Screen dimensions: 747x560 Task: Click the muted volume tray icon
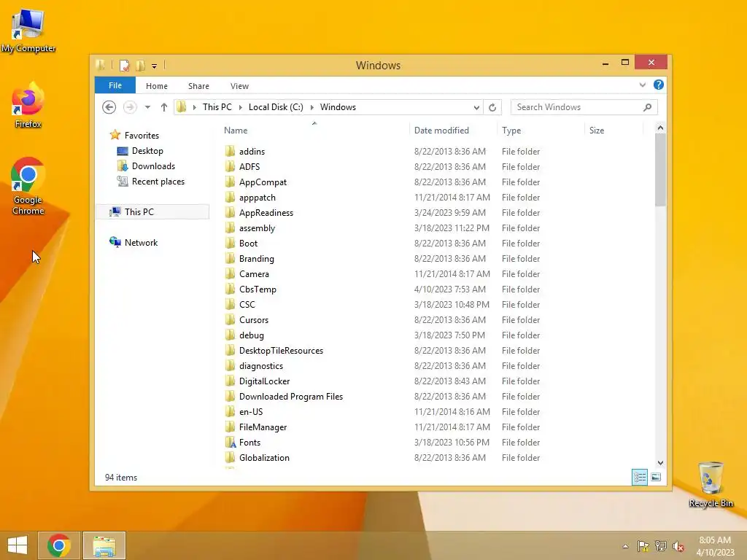678,546
